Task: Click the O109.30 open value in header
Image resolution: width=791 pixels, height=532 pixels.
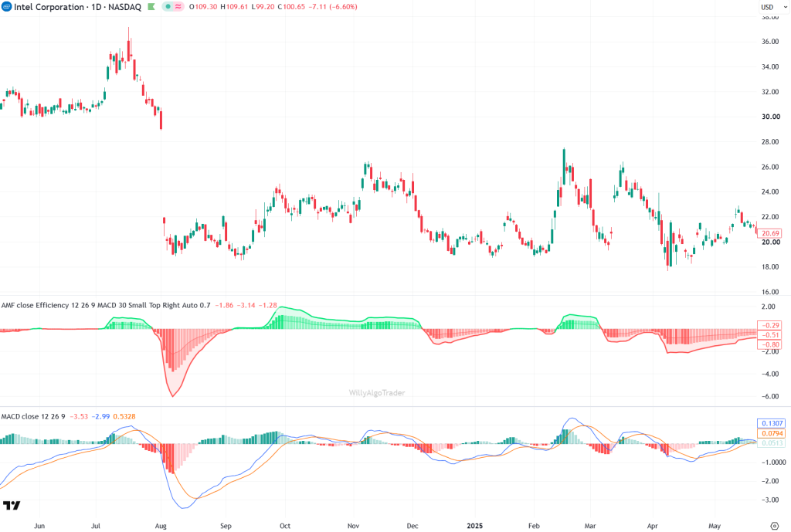Action: (203, 7)
